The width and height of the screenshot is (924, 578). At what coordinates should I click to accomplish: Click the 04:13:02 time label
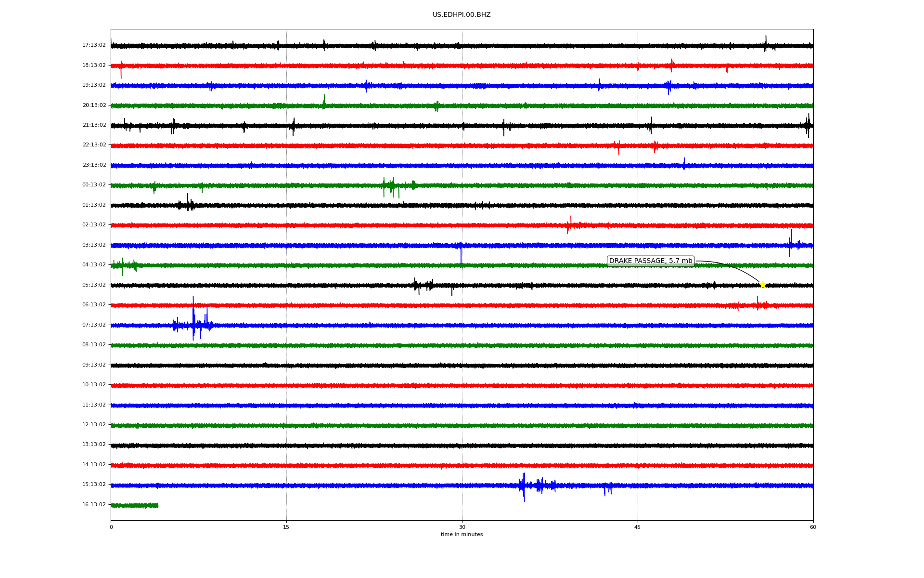point(94,265)
